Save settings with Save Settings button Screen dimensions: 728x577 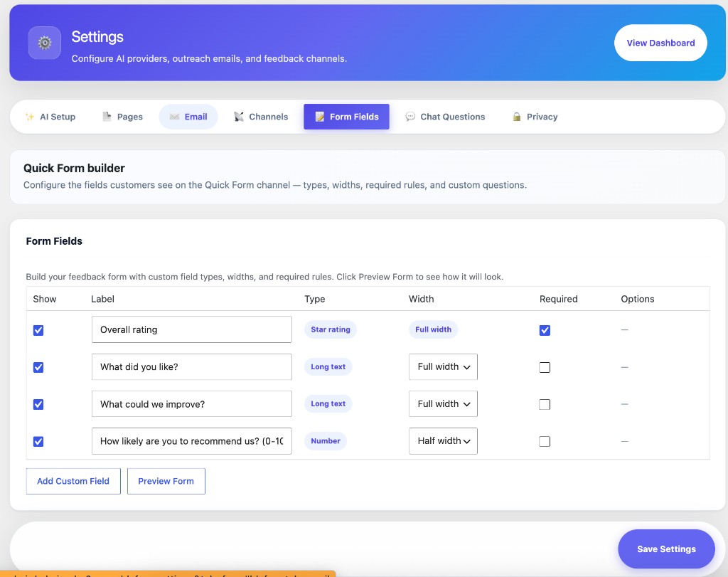tap(666, 549)
